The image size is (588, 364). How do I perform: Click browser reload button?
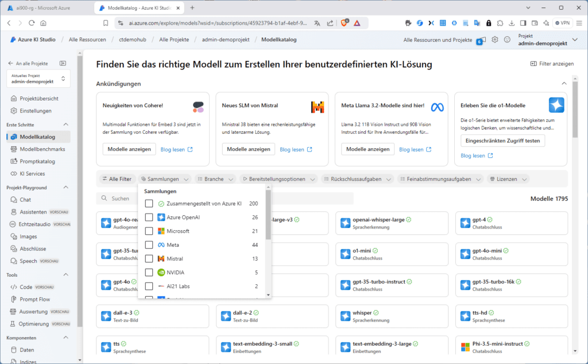point(32,23)
